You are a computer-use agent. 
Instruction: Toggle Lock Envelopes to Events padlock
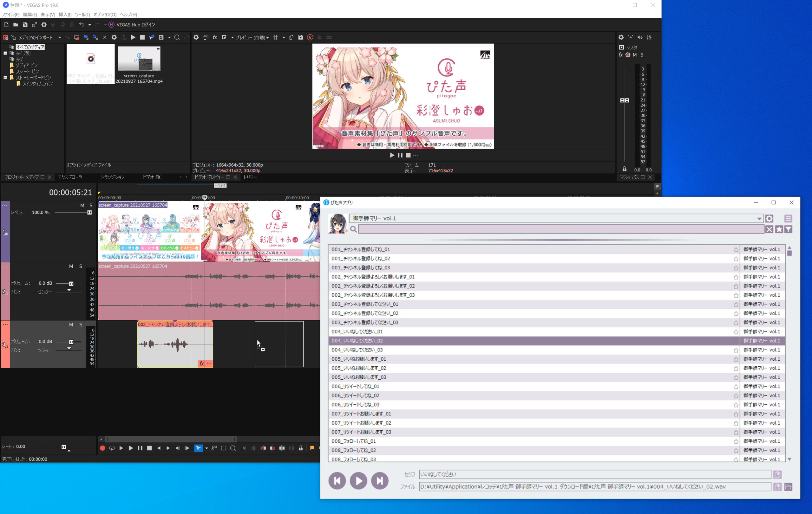click(301, 448)
